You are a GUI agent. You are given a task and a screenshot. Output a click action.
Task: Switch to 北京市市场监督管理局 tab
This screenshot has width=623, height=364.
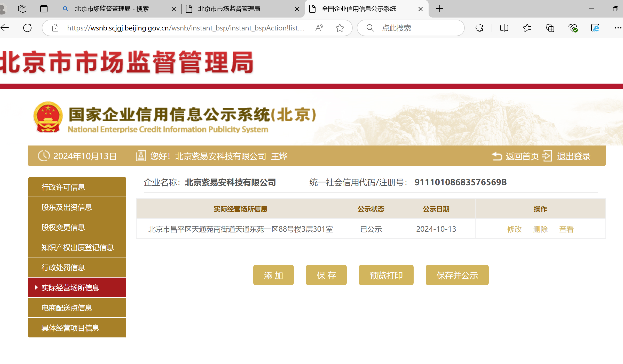[x=243, y=9]
